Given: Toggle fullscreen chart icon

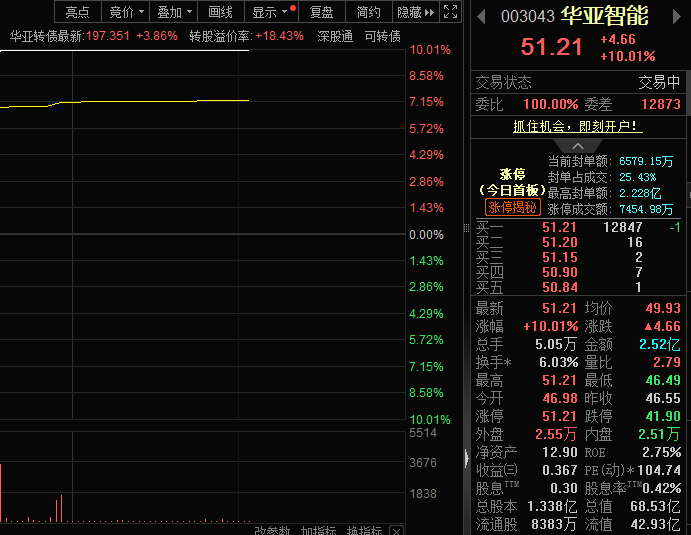Looking at the screenshot, I should (x=450, y=12).
